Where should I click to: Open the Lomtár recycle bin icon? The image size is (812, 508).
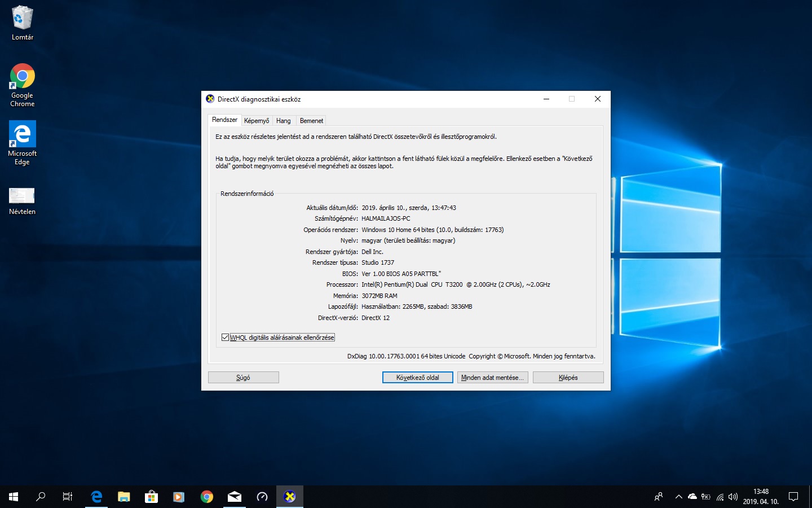coord(22,23)
